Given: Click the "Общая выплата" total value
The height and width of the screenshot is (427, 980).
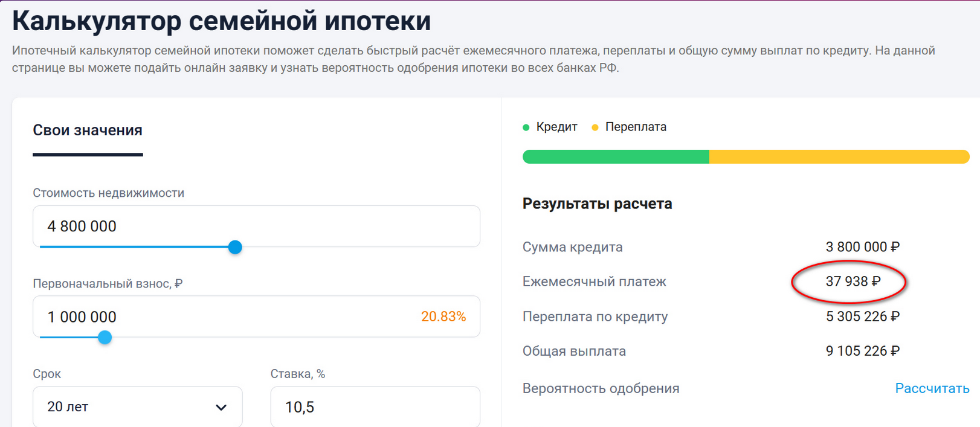Looking at the screenshot, I should point(863,350).
